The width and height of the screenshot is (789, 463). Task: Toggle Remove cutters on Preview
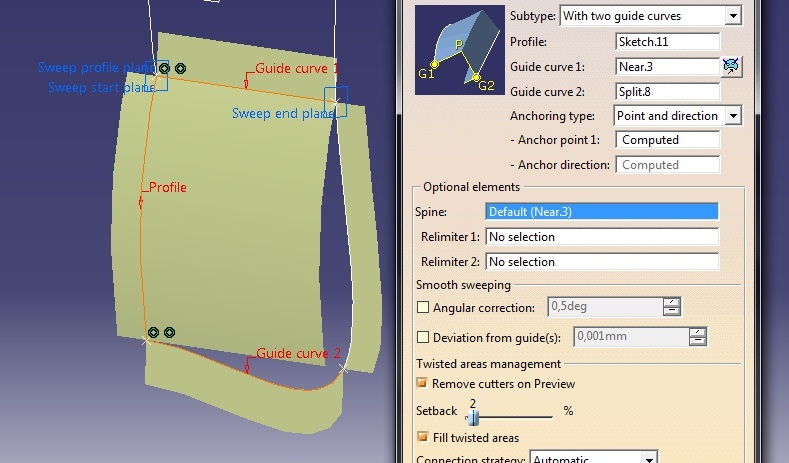(422, 384)
